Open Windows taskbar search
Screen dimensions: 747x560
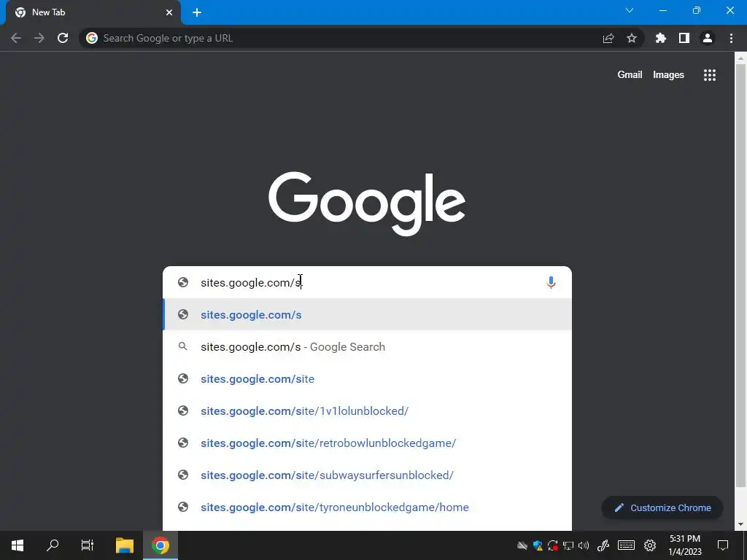tap(53, 545)
